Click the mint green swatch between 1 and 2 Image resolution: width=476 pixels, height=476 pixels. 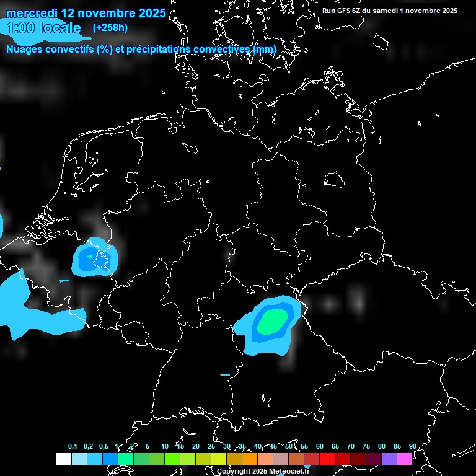pos(126,459)
